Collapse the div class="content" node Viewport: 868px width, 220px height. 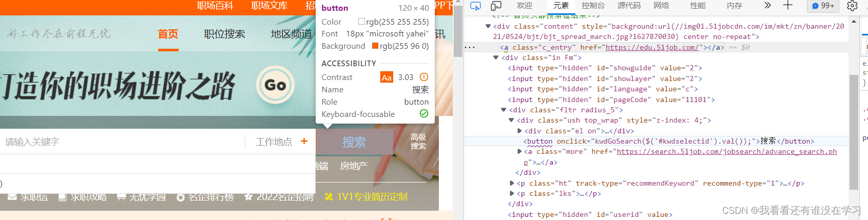click(x=488, y=26)
